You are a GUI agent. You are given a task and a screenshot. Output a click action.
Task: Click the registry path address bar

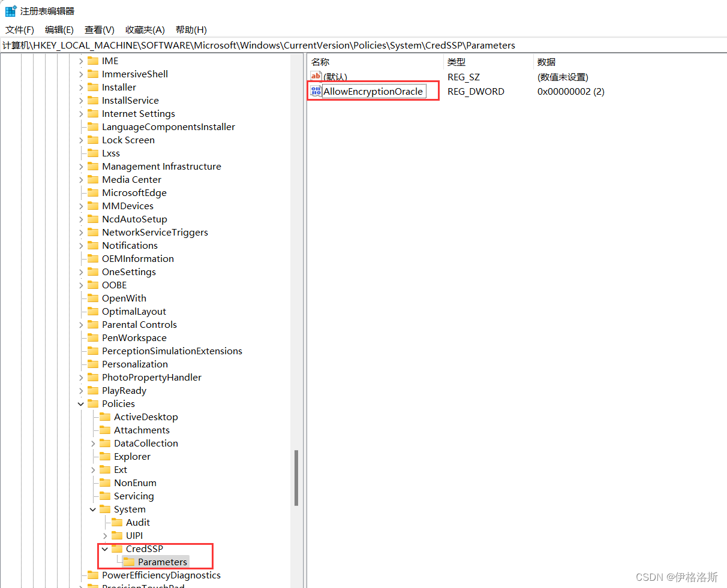click(363, 45)
